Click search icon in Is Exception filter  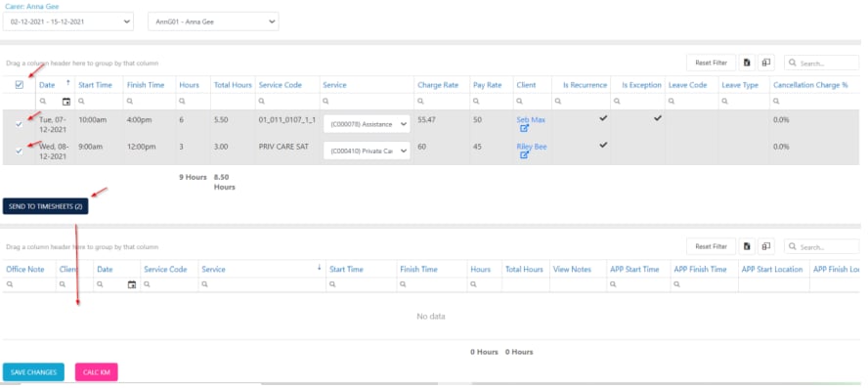[617, 102]
